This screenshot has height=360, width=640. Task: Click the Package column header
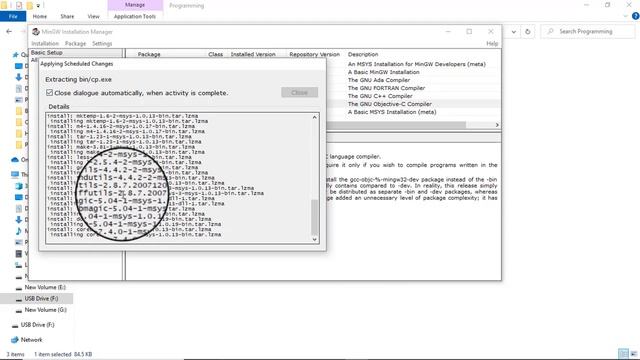pos(149,54)
